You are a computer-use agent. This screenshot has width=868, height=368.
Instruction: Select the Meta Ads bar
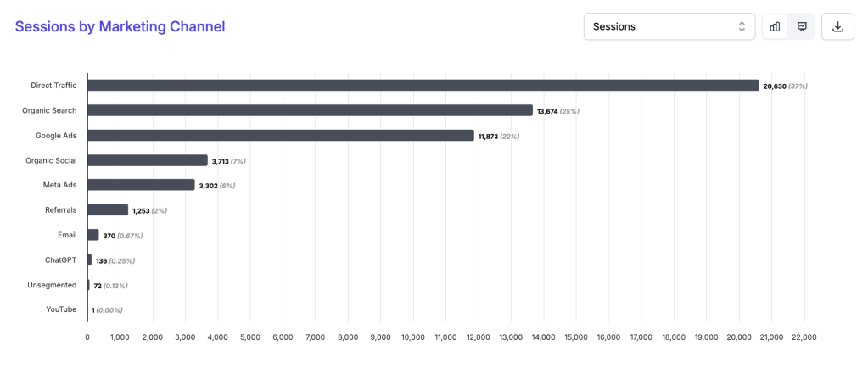pos(141,185)
